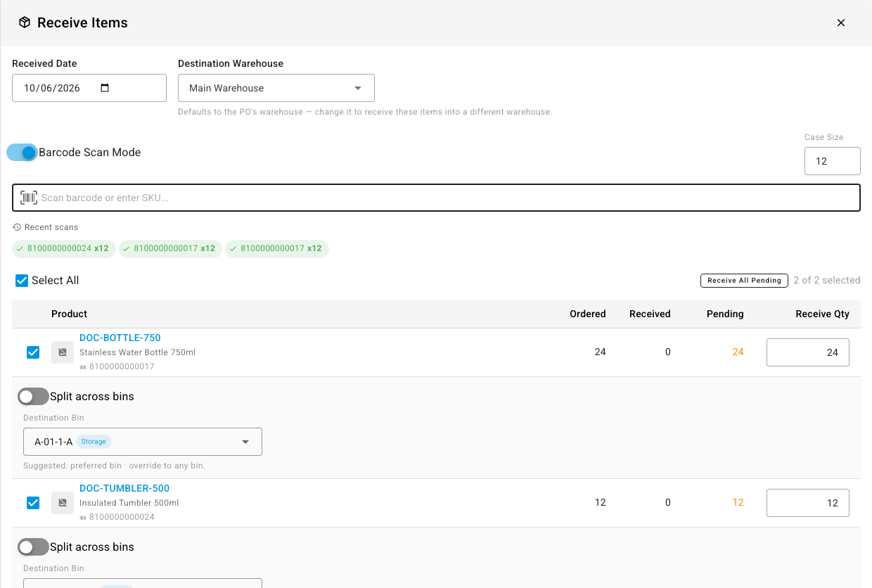The width and height of the screenshot is (872, 588).
Task: Click the '2 of 2 selected' counter text
Action: point(827,280)
